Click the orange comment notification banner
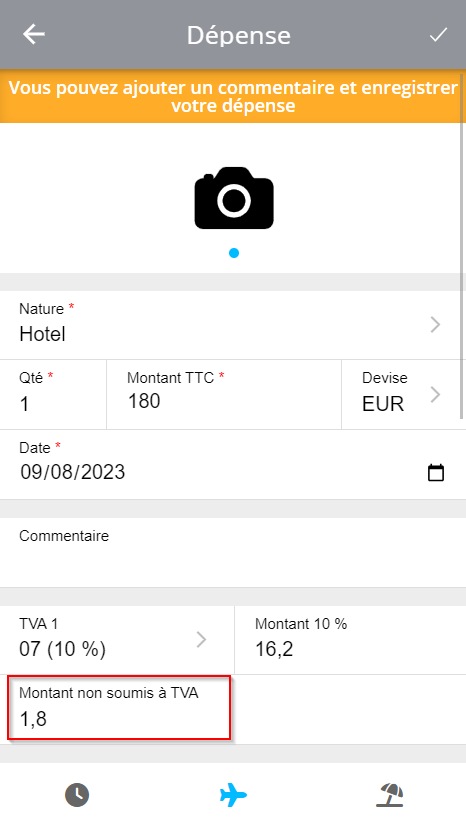 tap(233, 96)
